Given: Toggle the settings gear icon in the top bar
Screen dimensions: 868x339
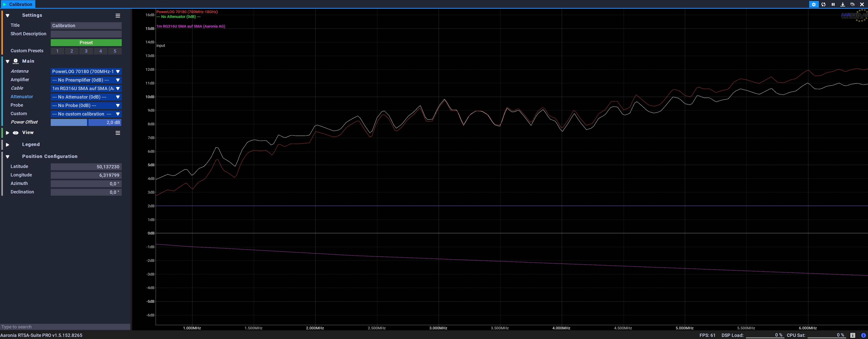Looking at the screenshot, I should coord(813,4).
